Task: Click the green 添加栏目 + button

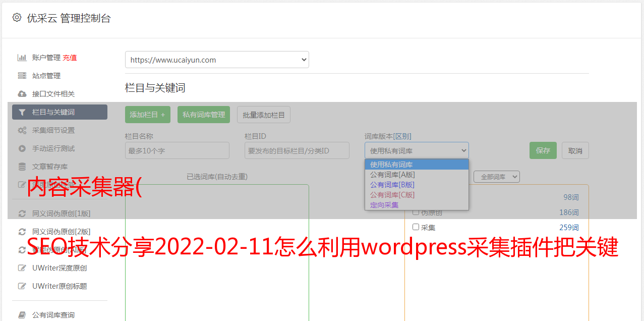Action: coord(148,115)
